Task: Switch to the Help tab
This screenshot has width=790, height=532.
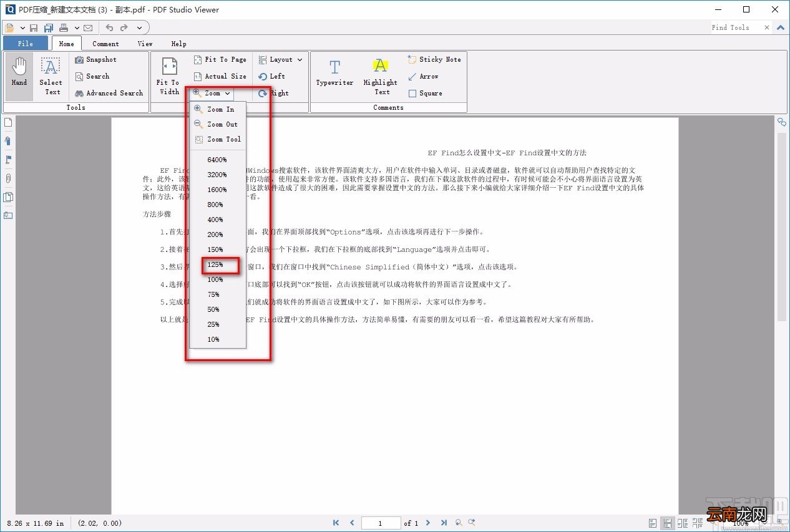Action: [x=178, y=44]
